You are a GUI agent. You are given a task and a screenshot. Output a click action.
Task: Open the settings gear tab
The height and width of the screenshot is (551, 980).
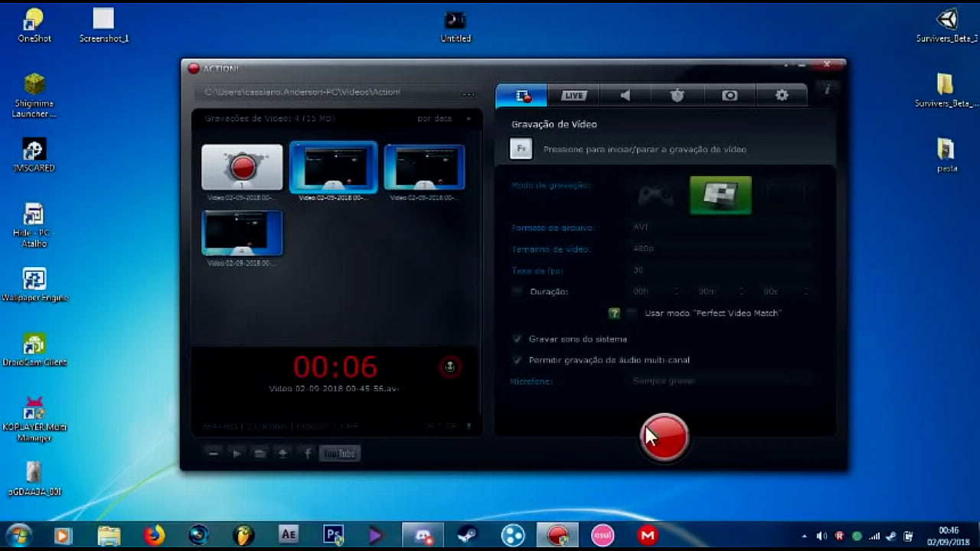pyautogui.click(x=781, y=96)
